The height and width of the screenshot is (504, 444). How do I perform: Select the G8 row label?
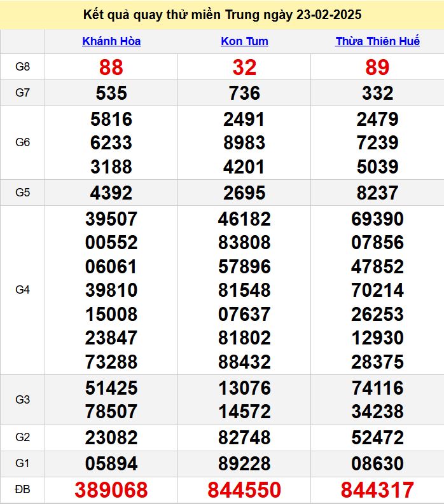pos(22,67)
